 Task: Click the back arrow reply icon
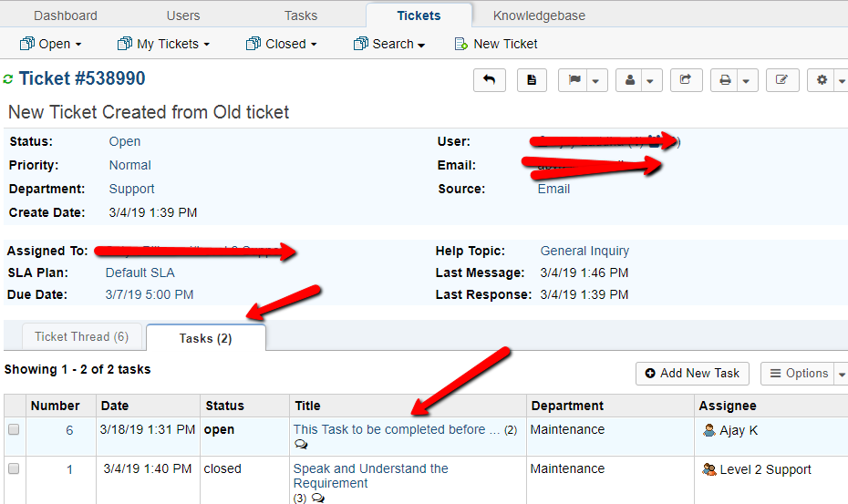489,80
